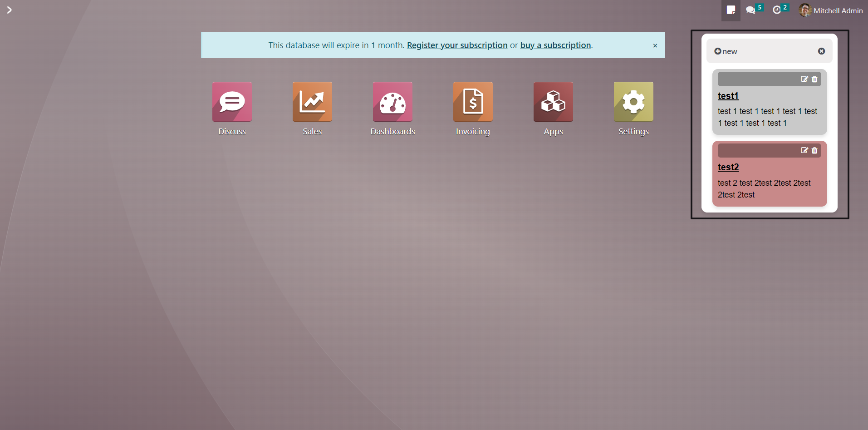The image size is (868, 430).
Task: Open the Settings app
Action: pos(633,102)
